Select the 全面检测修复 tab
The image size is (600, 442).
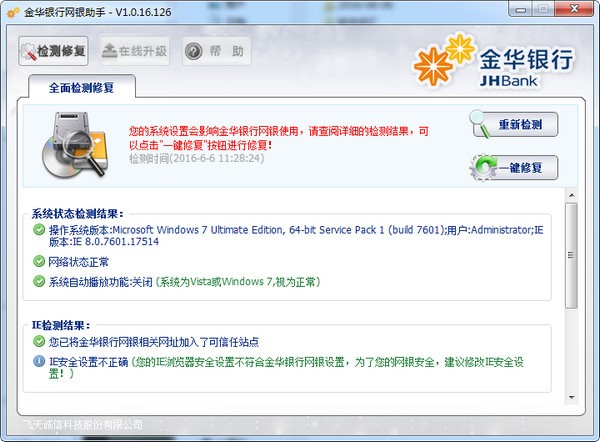(x=83, y=87)
